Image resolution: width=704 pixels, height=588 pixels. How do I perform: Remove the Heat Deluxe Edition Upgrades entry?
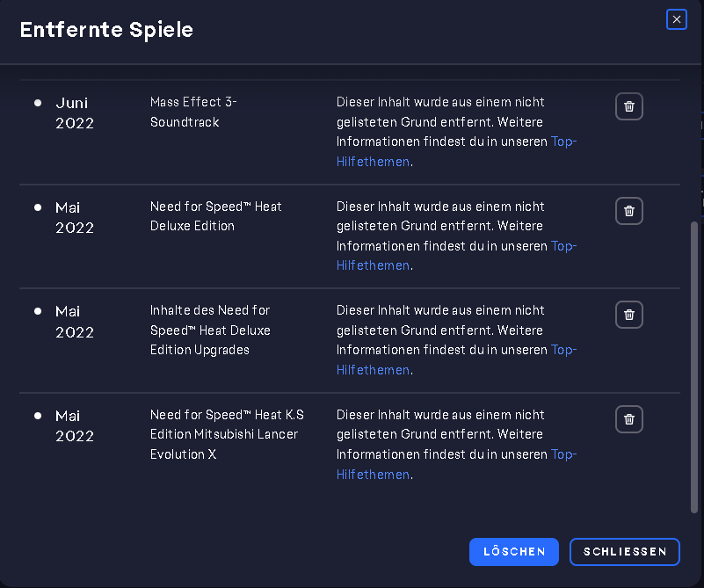[629, 315]
